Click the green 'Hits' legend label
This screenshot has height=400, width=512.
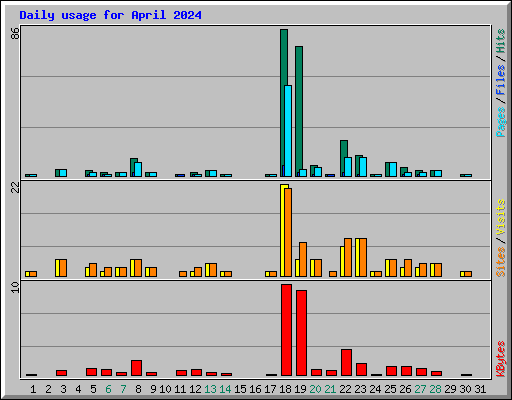(x=500, y=41)
